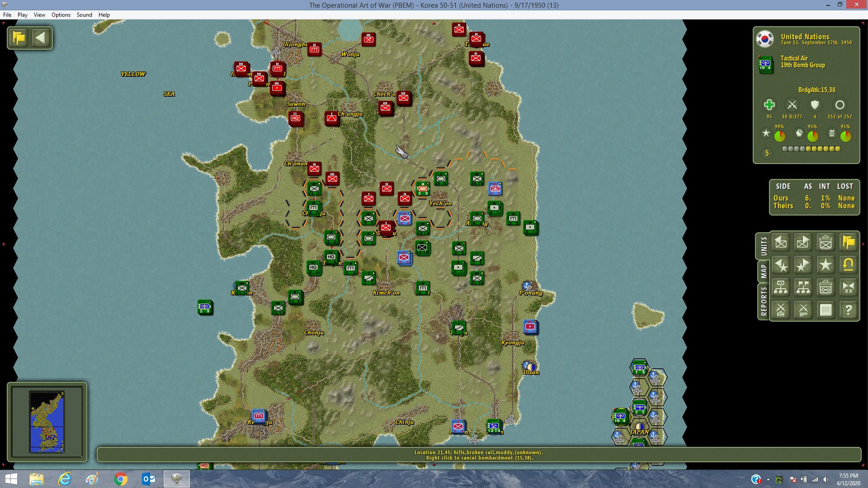Click the next unit arrow button
Image resolution: width=868 pixels, height=488 pixels.
[803, 243]
